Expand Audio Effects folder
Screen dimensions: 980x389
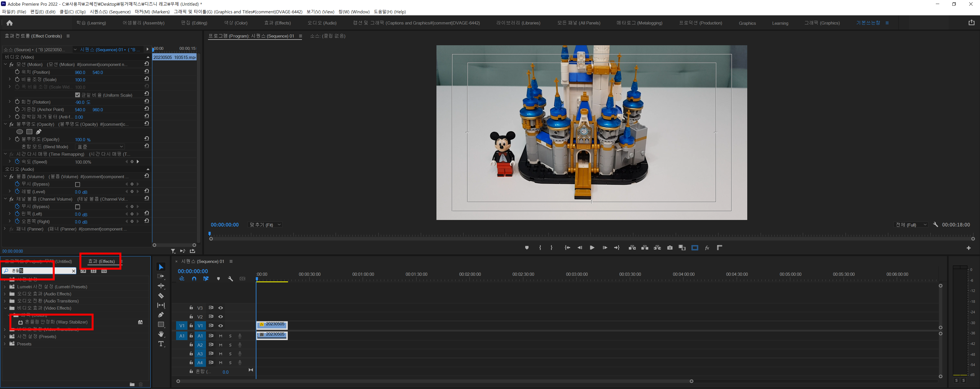coord(5,294)
